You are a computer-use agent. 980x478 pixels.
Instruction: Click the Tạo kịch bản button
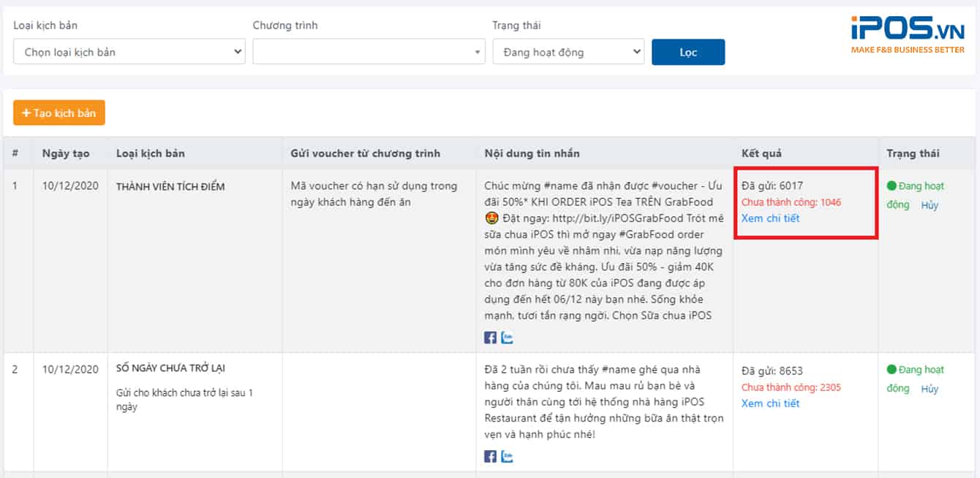59,113
